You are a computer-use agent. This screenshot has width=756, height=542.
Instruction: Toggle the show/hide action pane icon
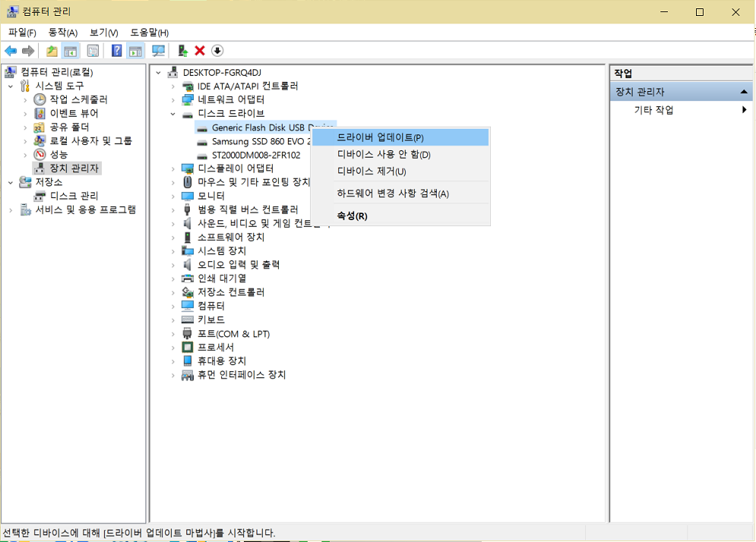click(134, 50)
